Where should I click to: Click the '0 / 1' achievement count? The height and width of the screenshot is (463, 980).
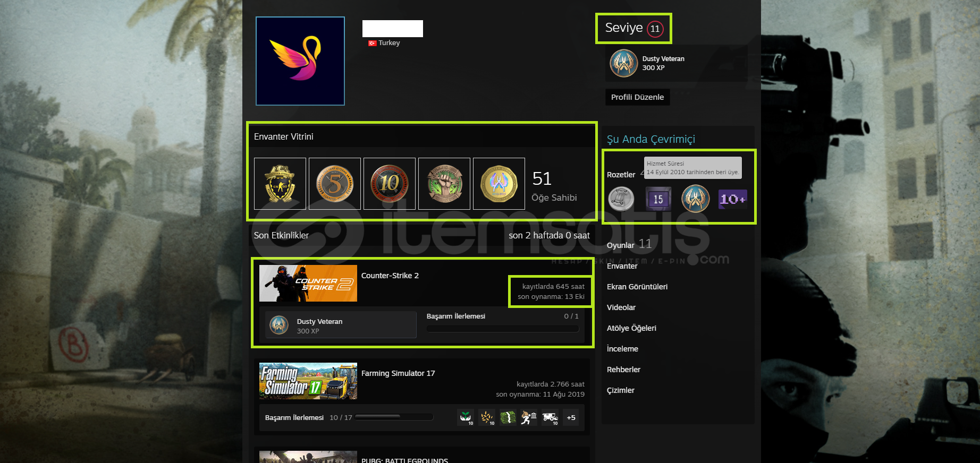(x=571, y=316)
